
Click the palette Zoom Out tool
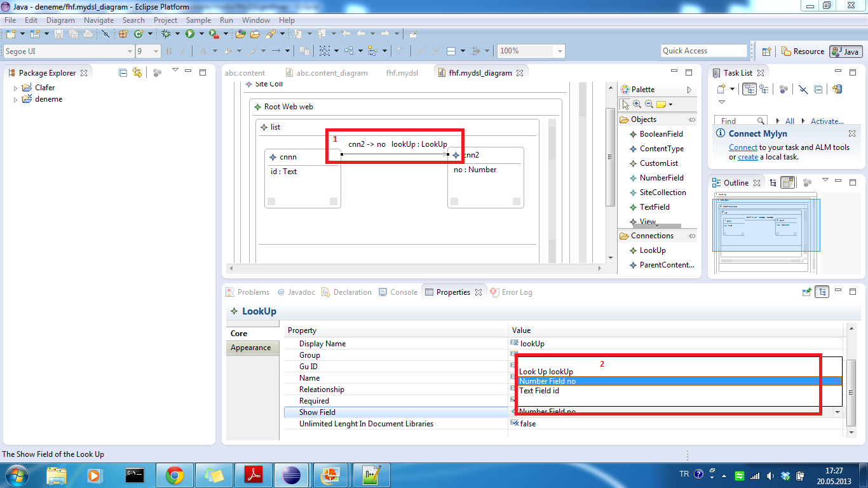(x=649, y=104)
